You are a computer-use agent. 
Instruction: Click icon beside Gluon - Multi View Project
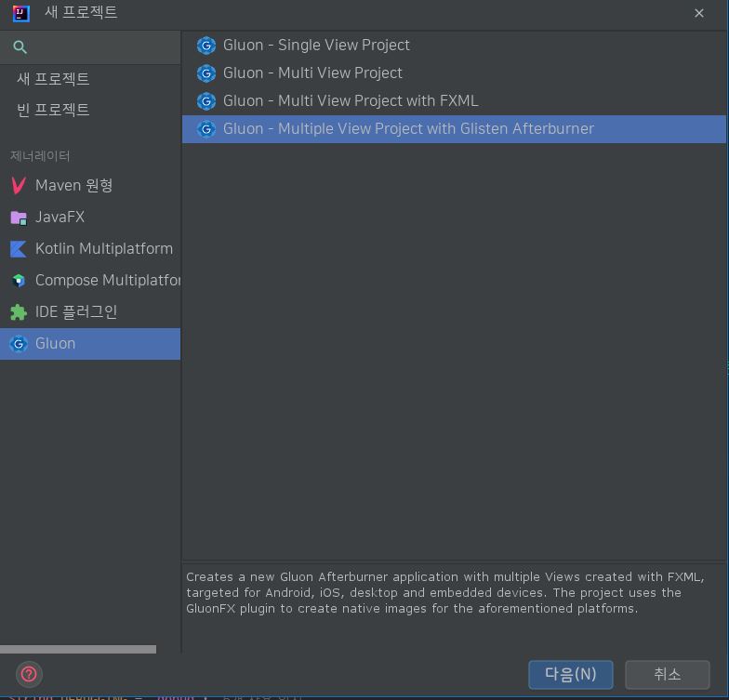click(x=206, y=73)
